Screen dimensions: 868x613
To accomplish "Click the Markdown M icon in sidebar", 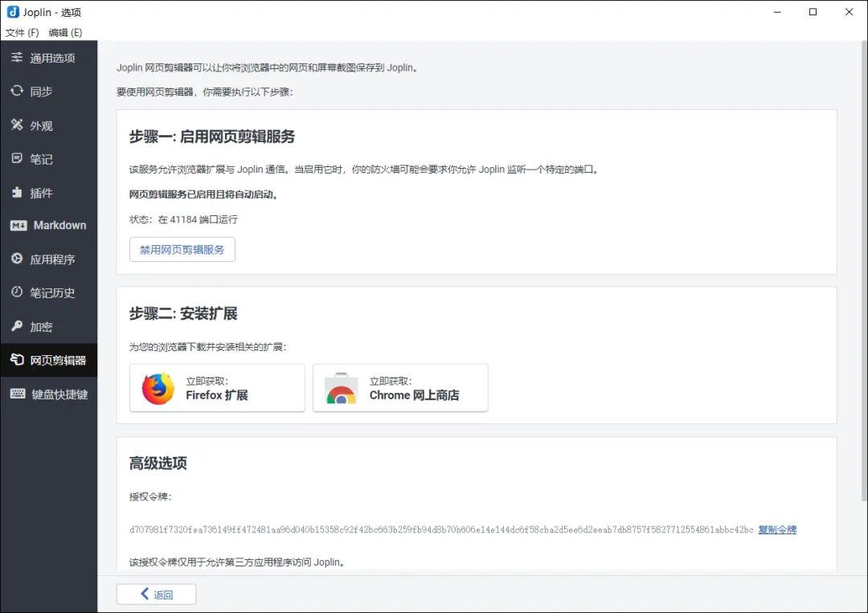I will click(x=18, y=226).
